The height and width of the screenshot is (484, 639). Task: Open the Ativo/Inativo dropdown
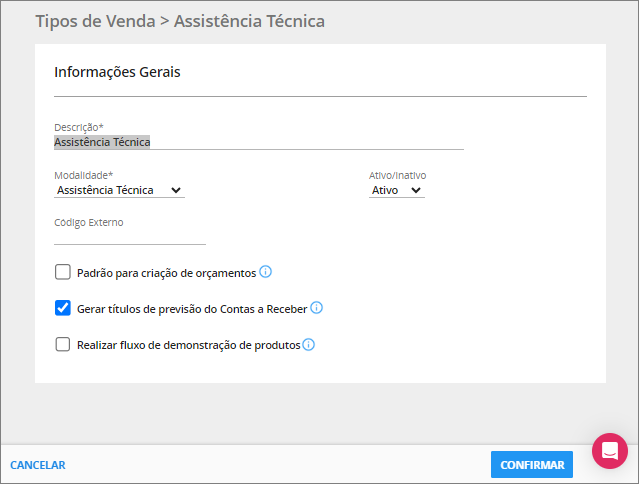pos(397,190)
